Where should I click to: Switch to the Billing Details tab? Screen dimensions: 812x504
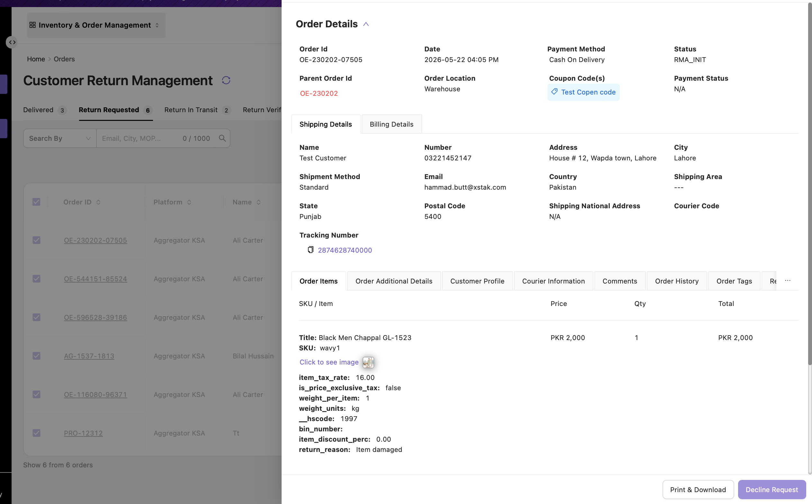point(391,124)
